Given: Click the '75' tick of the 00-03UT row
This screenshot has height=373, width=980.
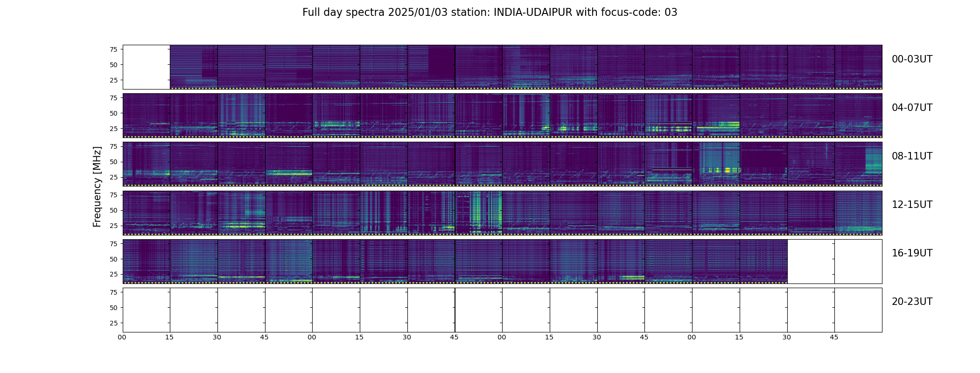Looking at the screenshot, I should [113, 49].
